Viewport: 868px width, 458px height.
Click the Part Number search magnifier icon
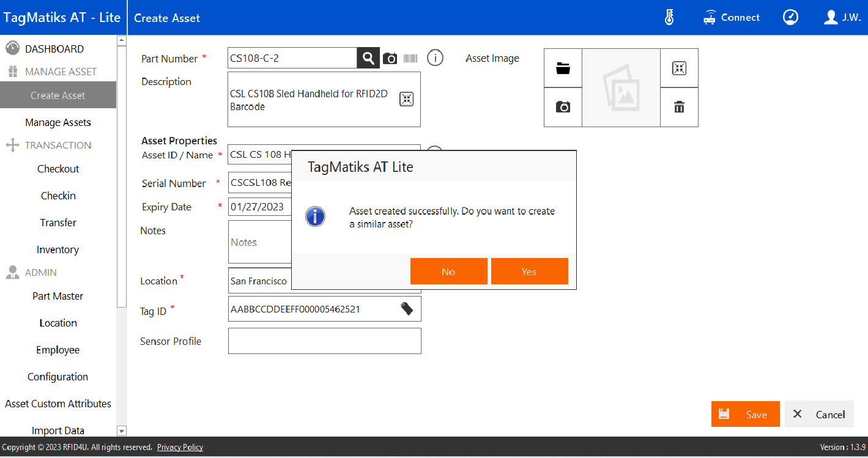(x=368, y=58)
